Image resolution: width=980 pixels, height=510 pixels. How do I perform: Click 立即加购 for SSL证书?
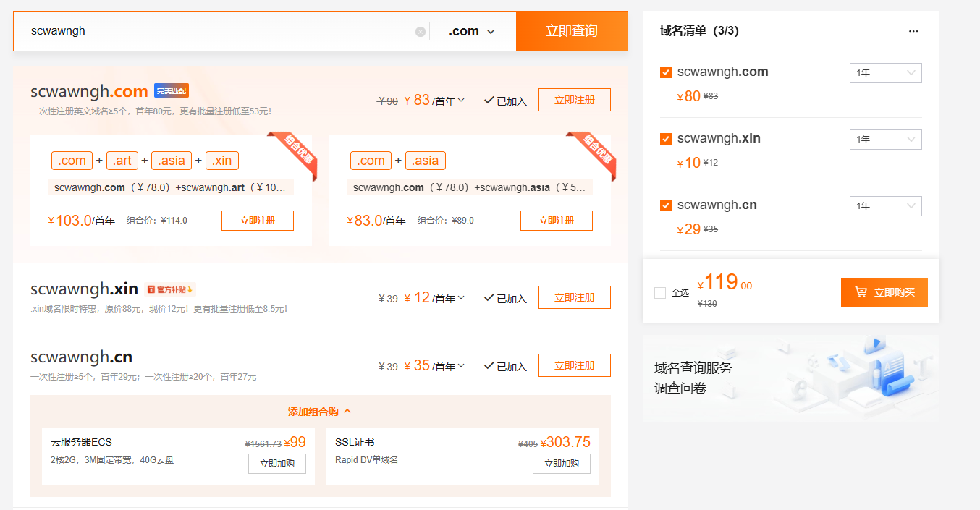tap(562, 464)
